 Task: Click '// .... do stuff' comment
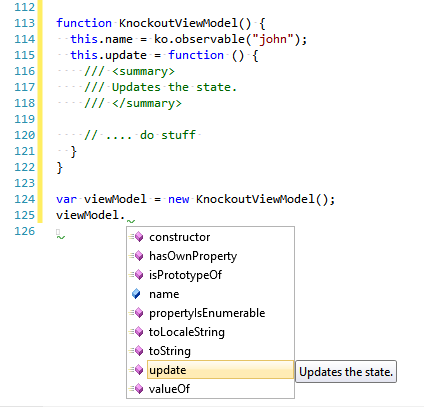140,135
